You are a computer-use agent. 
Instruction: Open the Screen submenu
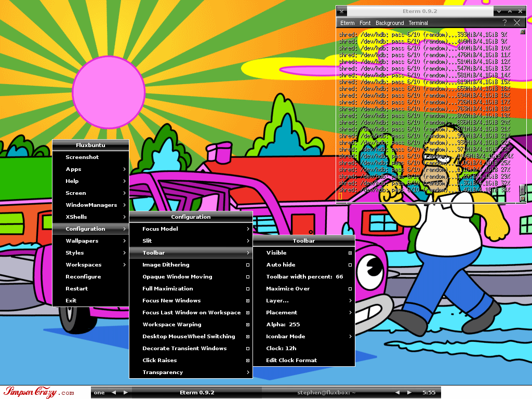point(90,193)
